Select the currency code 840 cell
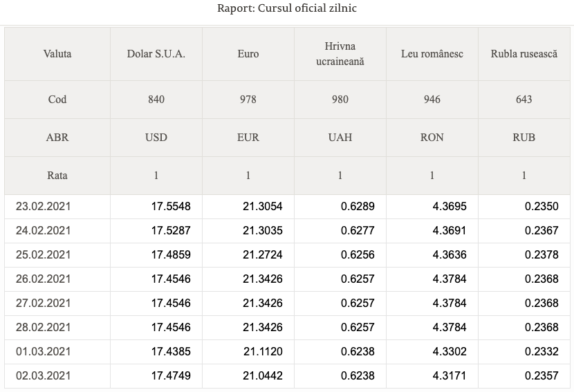This screenshot has width=574, height=392. click(156, 100)
